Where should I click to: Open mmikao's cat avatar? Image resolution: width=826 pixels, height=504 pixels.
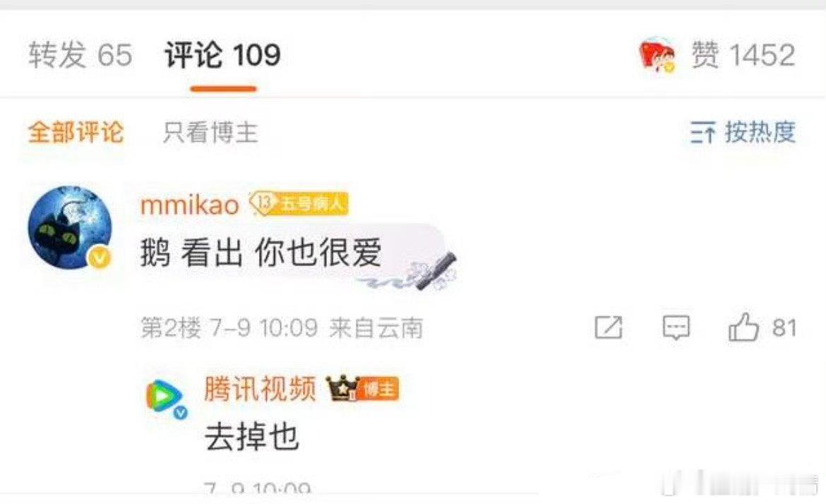click(70, 227)
